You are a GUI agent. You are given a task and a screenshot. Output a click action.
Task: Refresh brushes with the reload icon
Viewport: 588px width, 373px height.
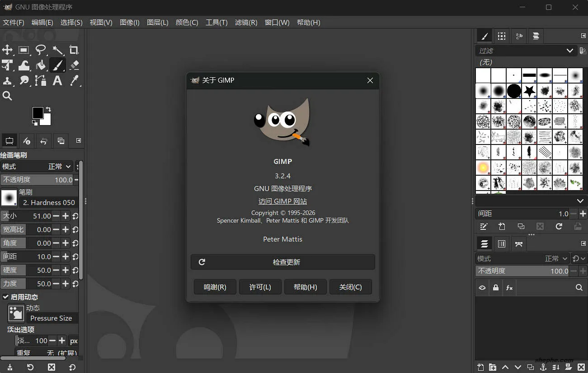tap(559, 226)
